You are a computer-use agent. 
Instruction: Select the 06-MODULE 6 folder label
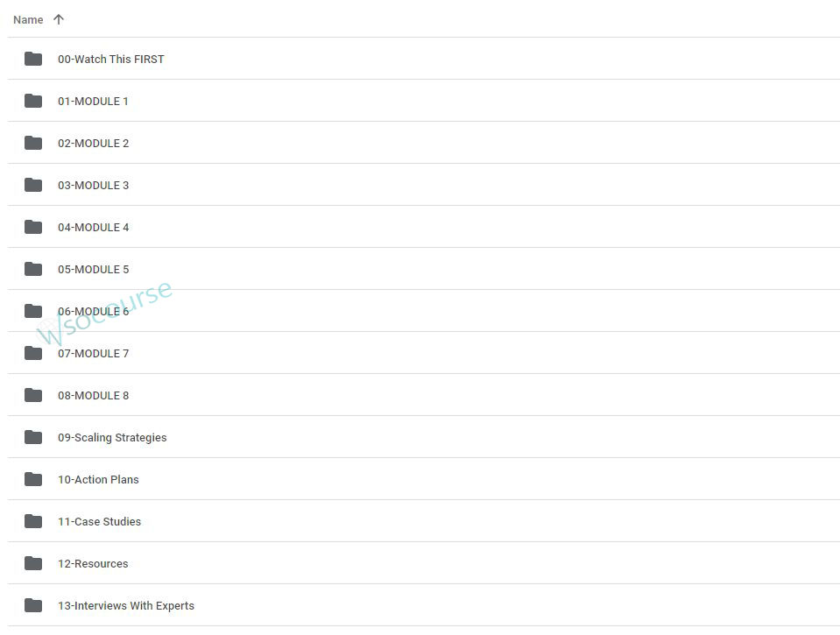93,312
